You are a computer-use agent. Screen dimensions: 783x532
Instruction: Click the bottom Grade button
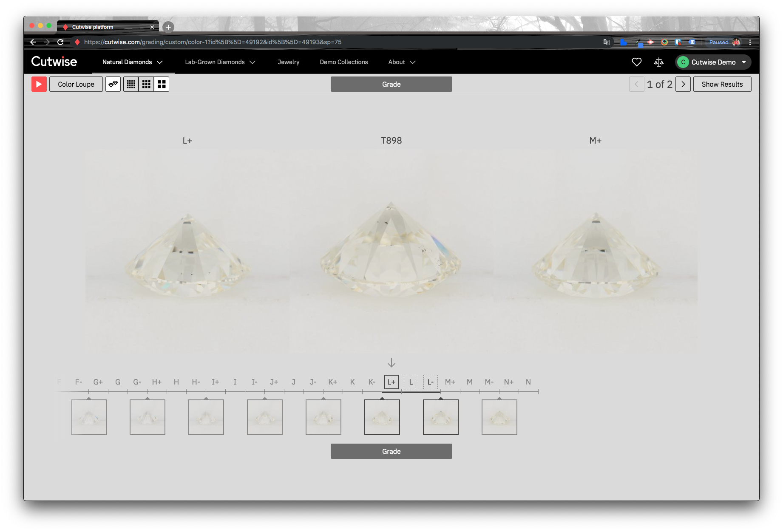click(x=391, y=451)
